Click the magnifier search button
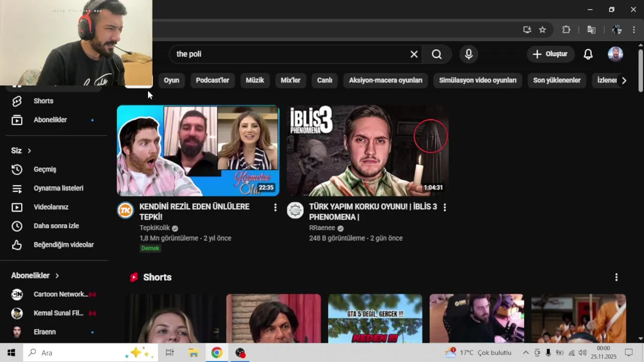 pos(437,54)
